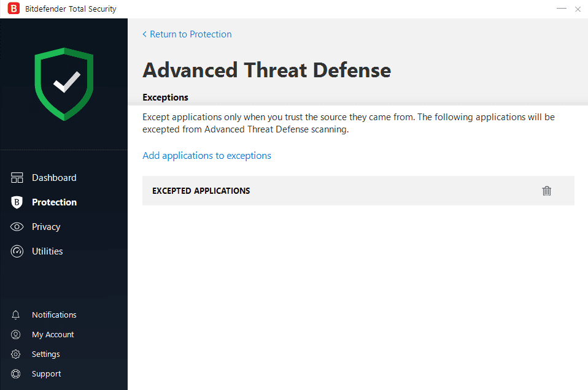Click the Dashboard icon in the sidebar
This screenshot has width=588, height=390.
pos(17,178)
